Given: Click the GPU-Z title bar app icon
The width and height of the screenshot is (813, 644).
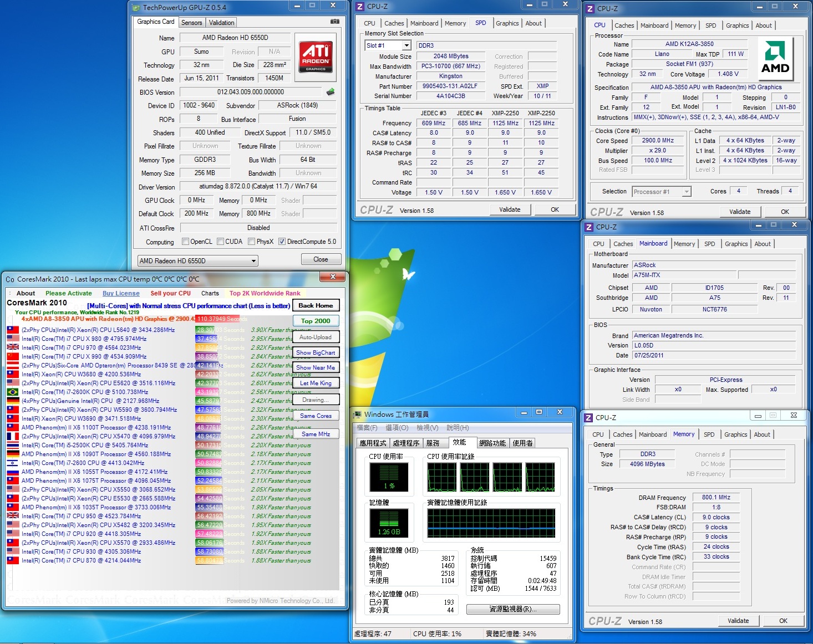Looking at the screenshot, I should click(x=137, y=8).
